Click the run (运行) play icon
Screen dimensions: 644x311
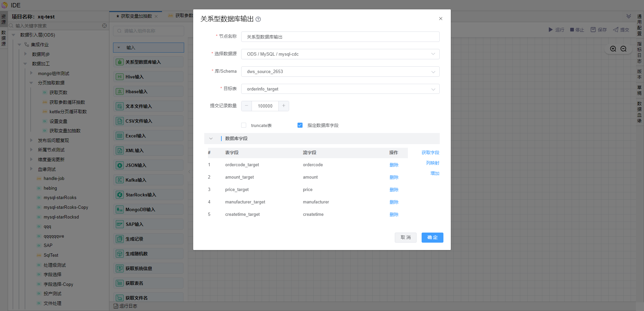tap(550, 30)
